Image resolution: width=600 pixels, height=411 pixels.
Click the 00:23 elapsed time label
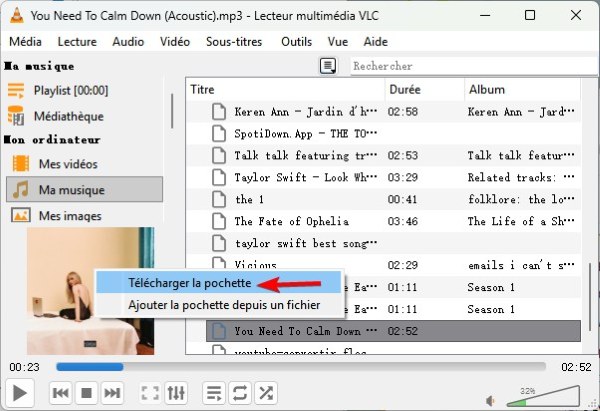click(24, 367)
